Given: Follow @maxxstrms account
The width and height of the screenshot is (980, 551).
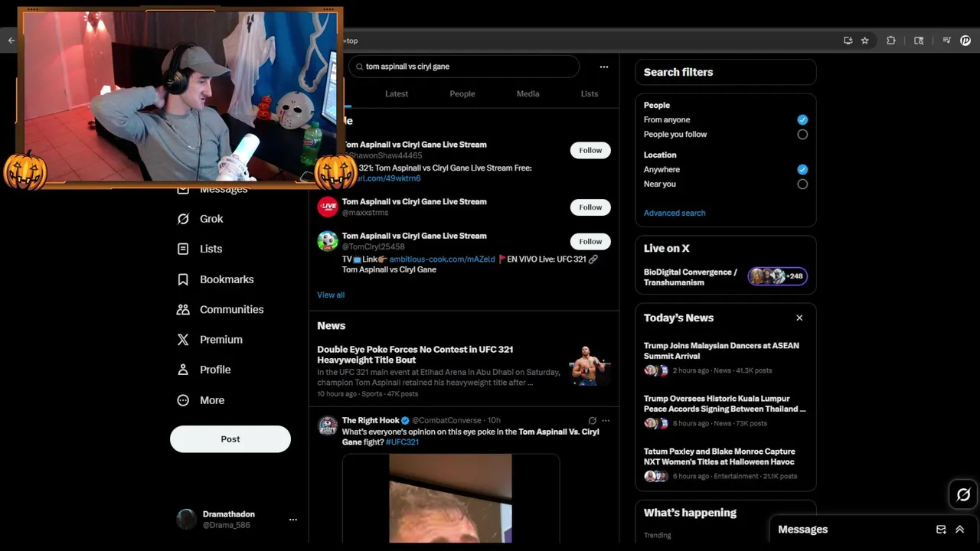Looking at the screenshot, I should click(590, 207).
